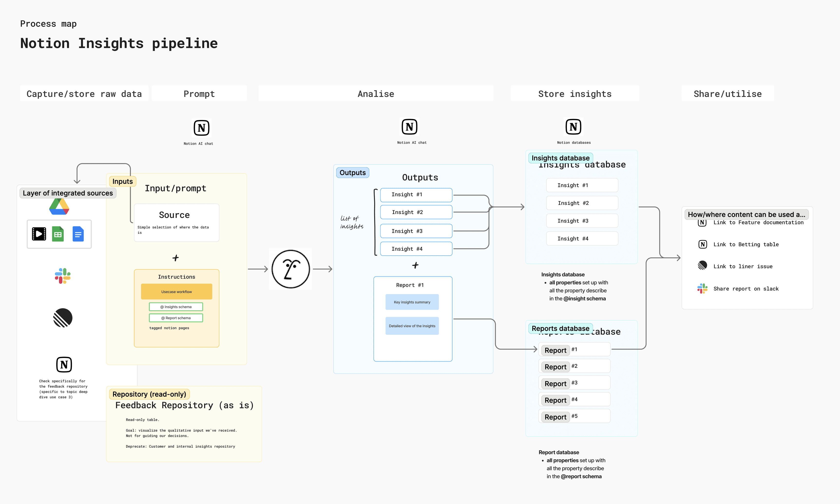Select Insight #3 in Outputs list

(416, 231)
